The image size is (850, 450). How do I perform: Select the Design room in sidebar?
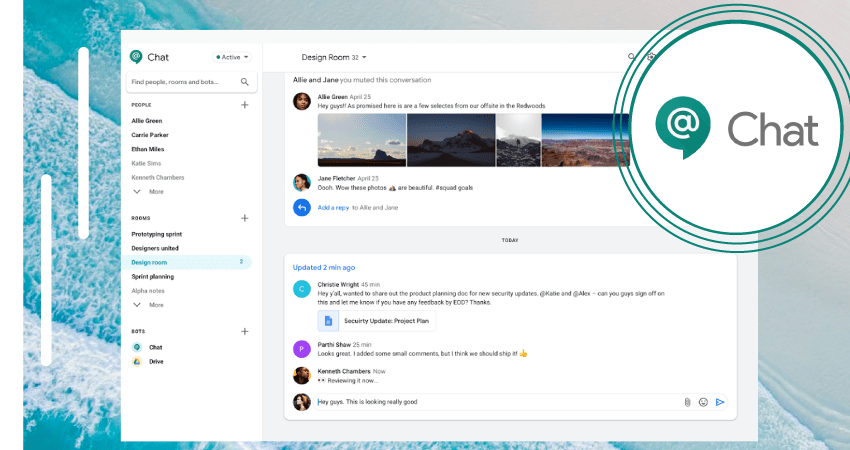150,262
